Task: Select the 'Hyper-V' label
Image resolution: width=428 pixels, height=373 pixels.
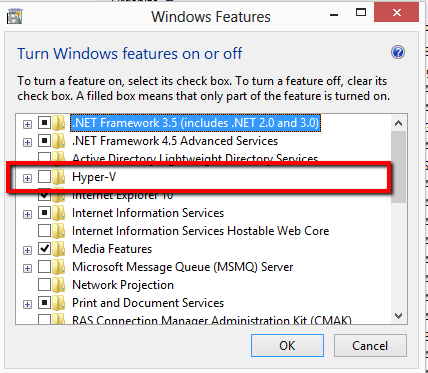Action: coord(94,177)
